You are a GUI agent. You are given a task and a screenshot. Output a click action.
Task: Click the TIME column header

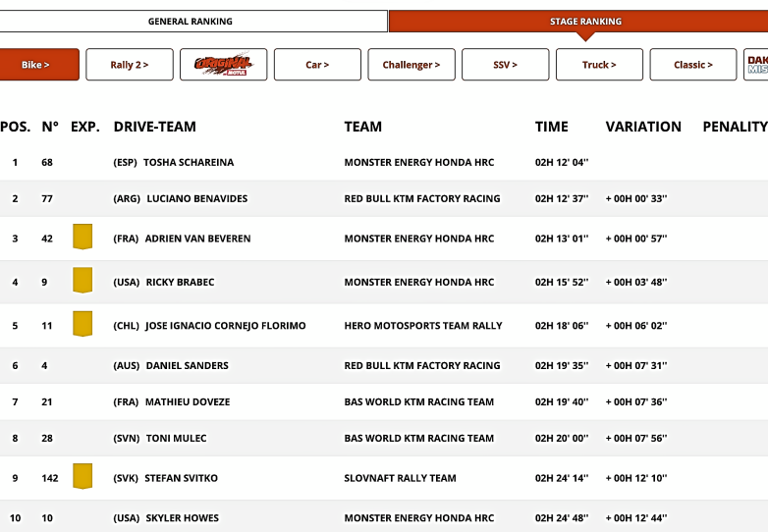(x=552, y=127)
